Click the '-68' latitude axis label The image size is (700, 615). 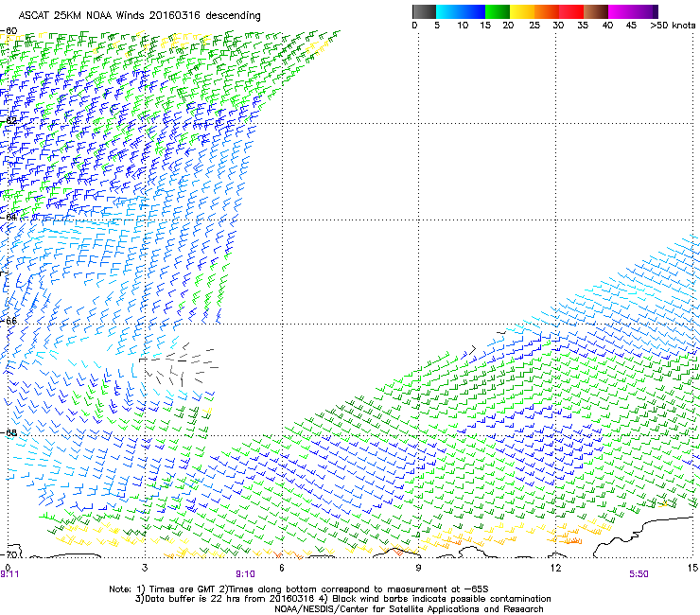9,432
